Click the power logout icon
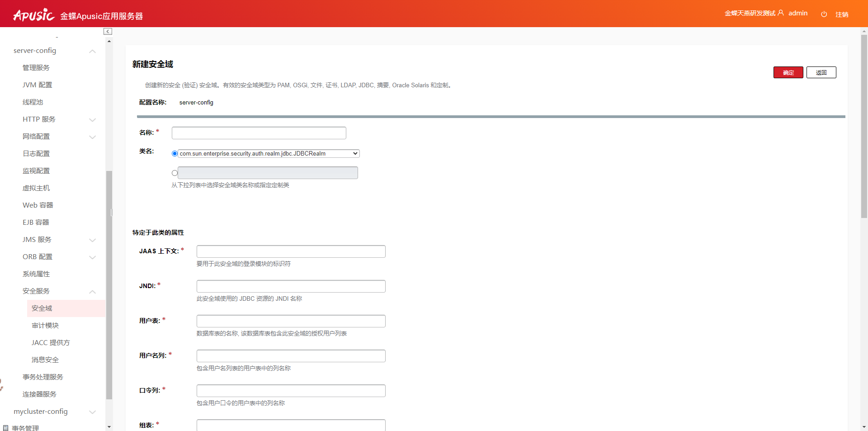This screenshot has height=431, width=868. (x=824, y=14)
